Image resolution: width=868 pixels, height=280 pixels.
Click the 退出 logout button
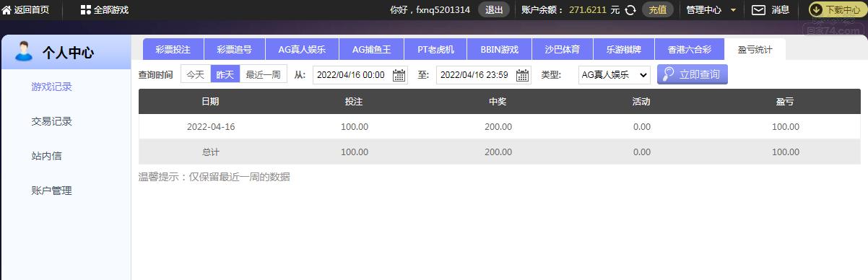point(494,10)
